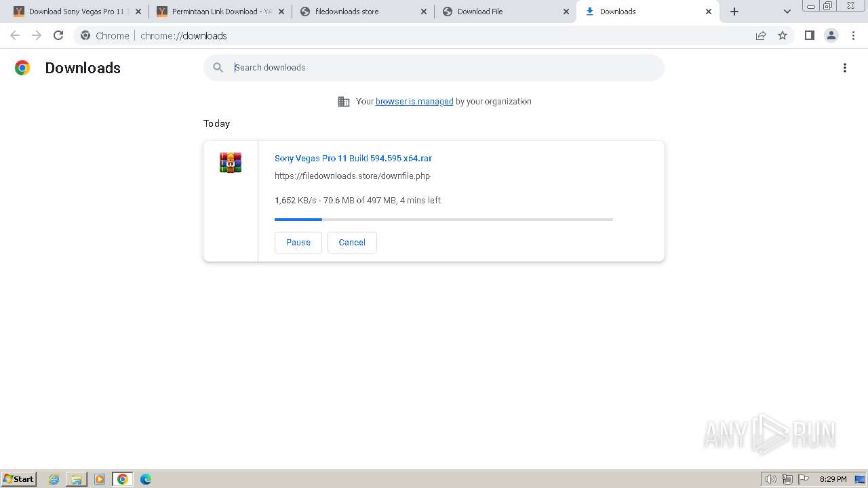
Task: Open the media player taskbar icon
Action: point(100,479)
